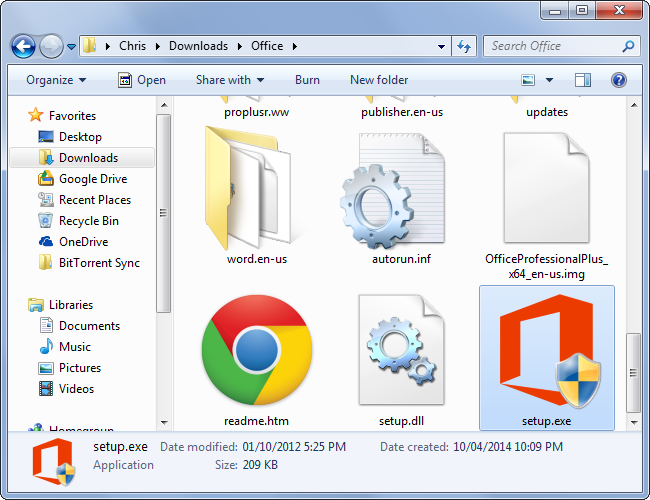The height and width of the screenshot is (500, 650).
Task: Select the setup.exe Office installer icon
Action: [546, 350]
